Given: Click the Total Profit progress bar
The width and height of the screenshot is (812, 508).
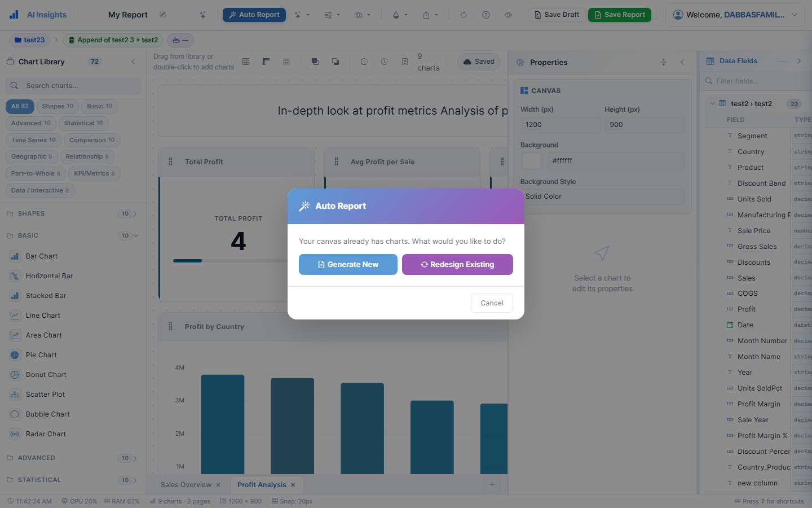Looking at the screenshot, I should click(231, 261).
